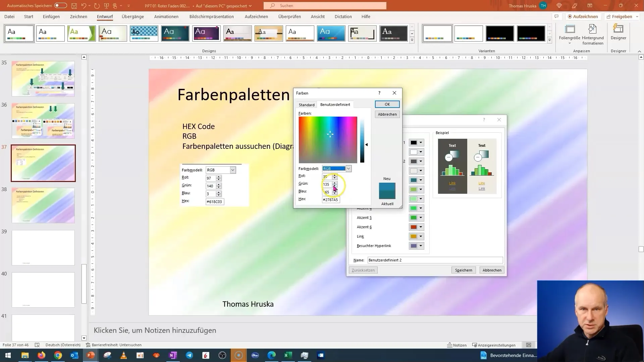
Task: Select the Übergänge (Transitions) tab
Action: click(x=132, y=16)
